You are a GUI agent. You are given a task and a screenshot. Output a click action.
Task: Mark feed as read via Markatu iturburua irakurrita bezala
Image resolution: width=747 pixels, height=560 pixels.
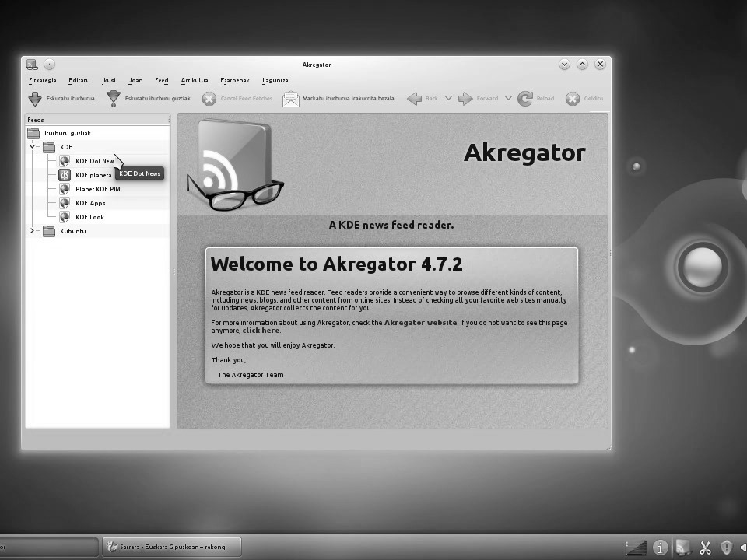pyautogui.click(x=338, y=99)
